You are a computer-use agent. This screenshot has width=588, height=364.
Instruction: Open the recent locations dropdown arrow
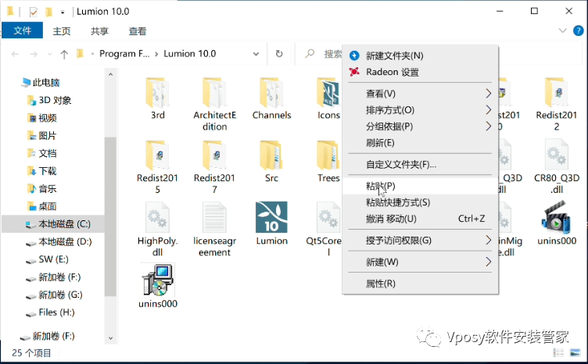49,55
